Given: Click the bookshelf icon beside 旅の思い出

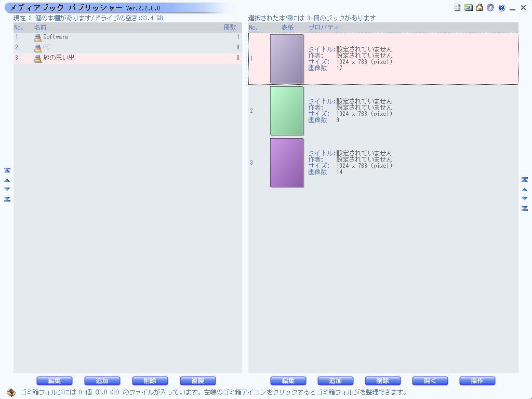Looking at the screenshot, I should [x=37, y=58].
